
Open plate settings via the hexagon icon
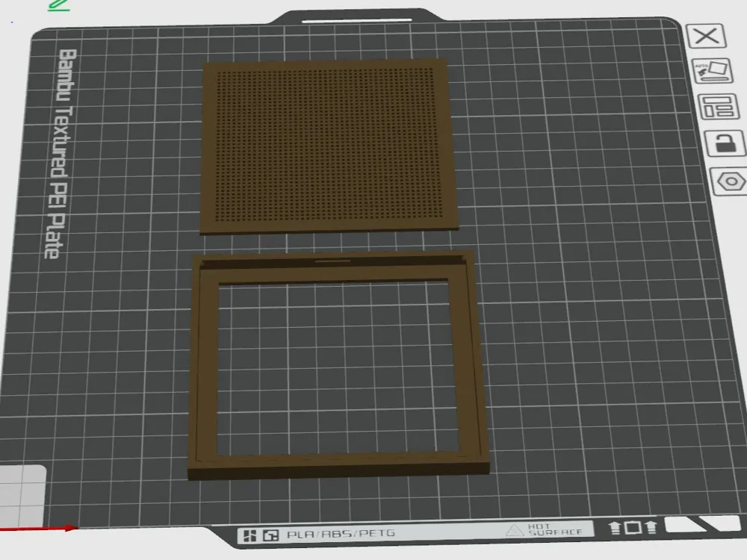[728, 181]
